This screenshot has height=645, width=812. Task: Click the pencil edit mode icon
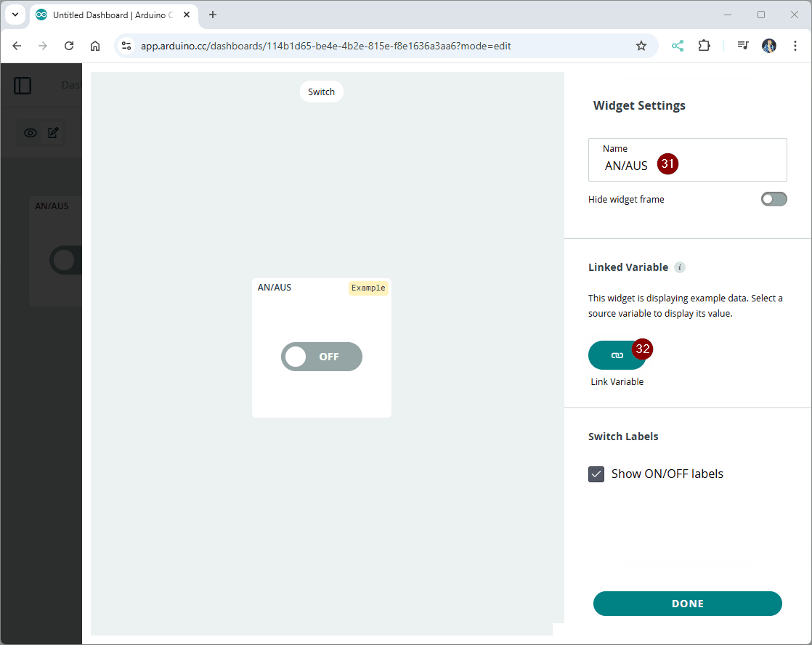point(53,133)
